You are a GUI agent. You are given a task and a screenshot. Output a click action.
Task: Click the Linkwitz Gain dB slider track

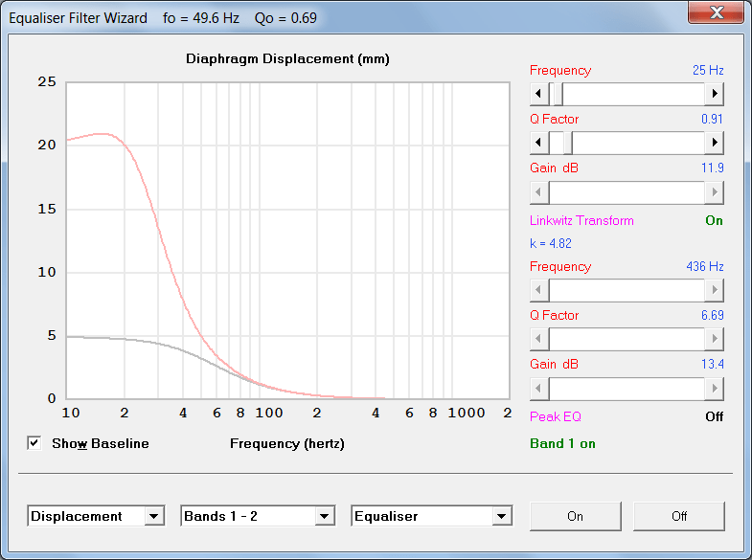(x=627, y=192)
